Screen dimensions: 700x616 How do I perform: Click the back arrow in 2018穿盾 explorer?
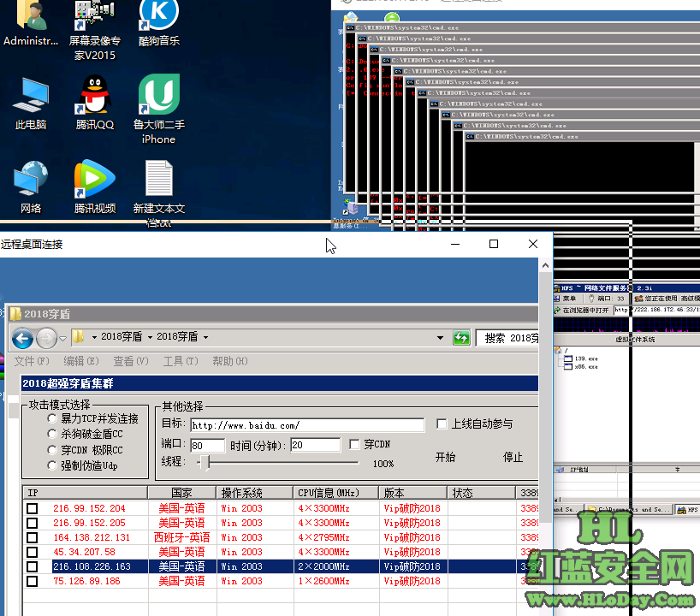click(22, 339)
